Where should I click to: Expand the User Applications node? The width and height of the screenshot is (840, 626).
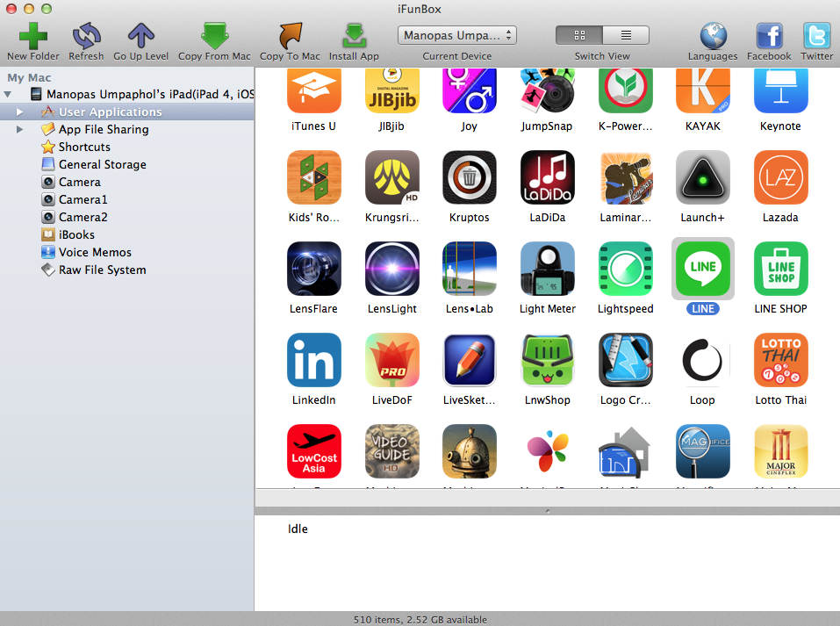[x=20, y=112]
